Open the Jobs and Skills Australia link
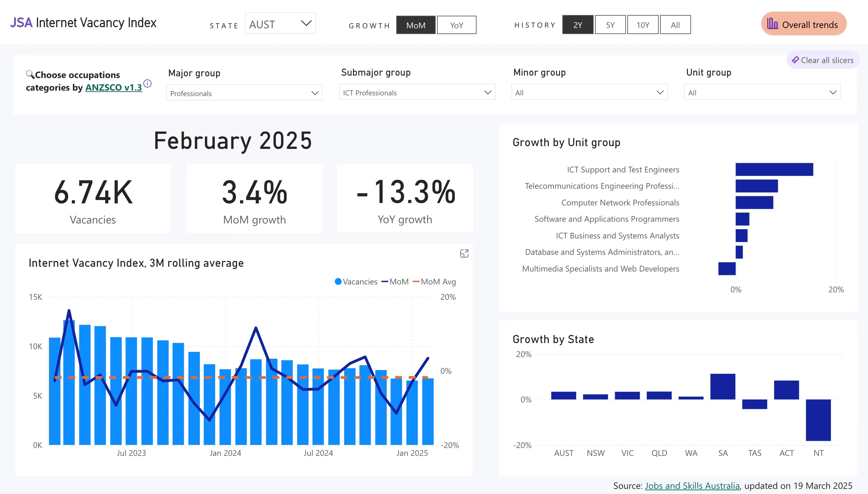Screen dimensions: 868x494 (692, 485)
